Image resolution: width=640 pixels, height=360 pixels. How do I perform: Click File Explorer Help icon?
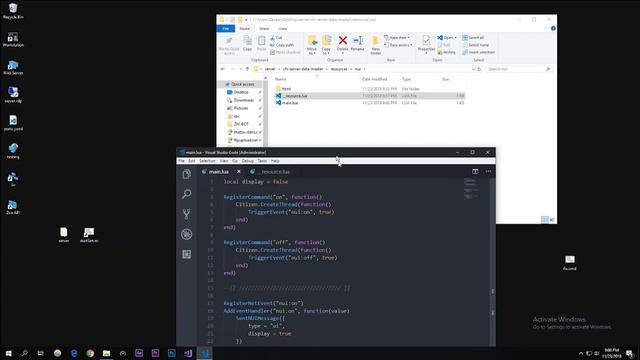[553, 29]
